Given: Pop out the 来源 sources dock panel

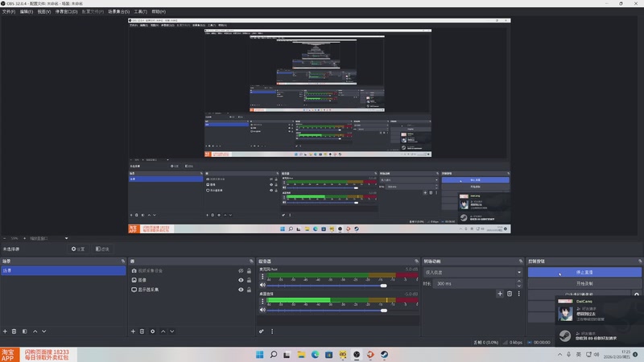Looking at the screenshot, I should coord(251,261).
